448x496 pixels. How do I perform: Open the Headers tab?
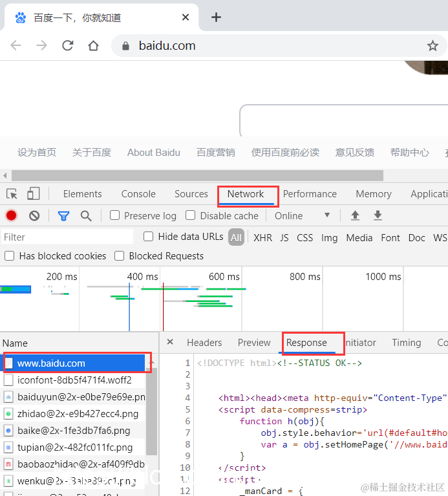point(204,343)
